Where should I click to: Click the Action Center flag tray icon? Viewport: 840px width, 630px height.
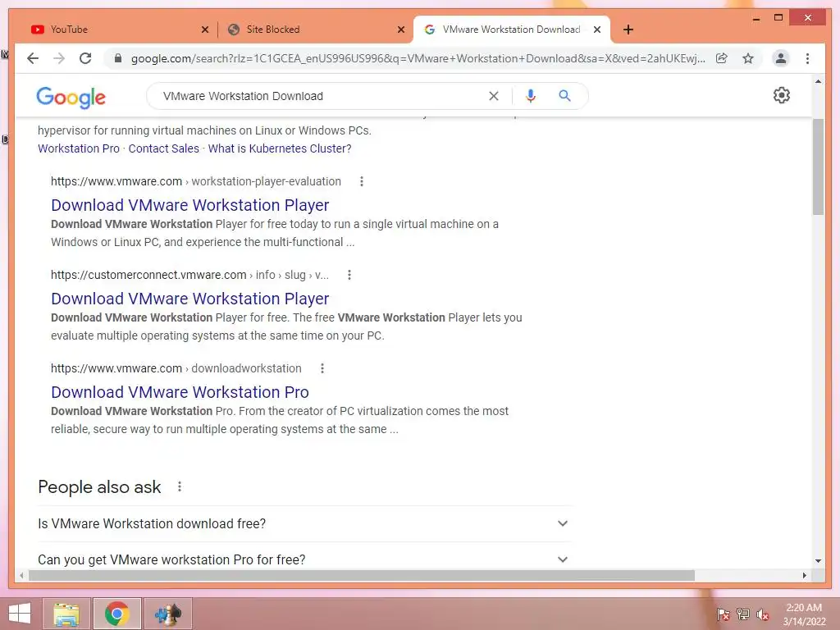[x=723, y=614]
